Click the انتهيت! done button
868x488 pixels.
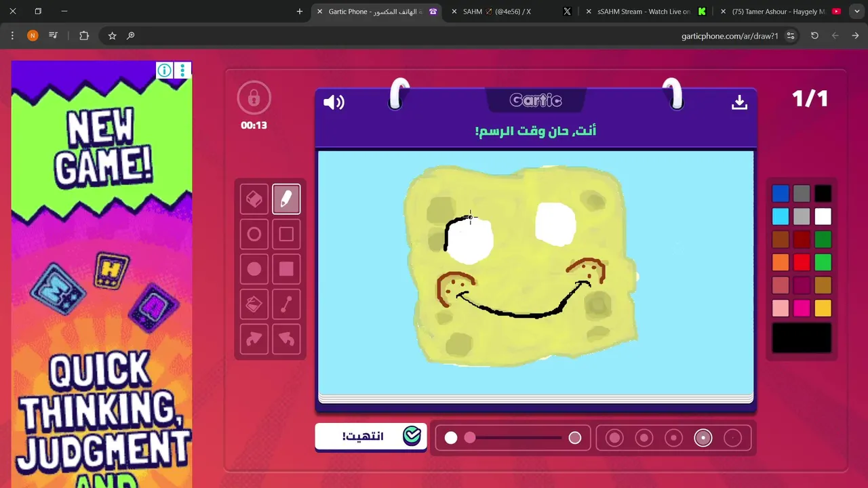click(x=371, y=436)
